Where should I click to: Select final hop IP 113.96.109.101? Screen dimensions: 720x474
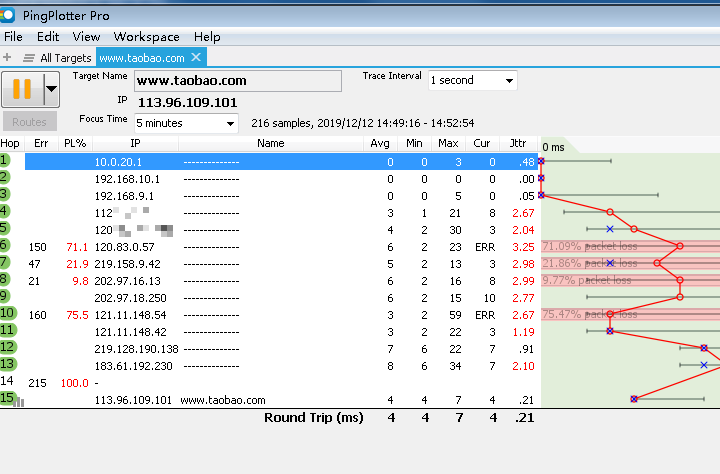(133, 400)
